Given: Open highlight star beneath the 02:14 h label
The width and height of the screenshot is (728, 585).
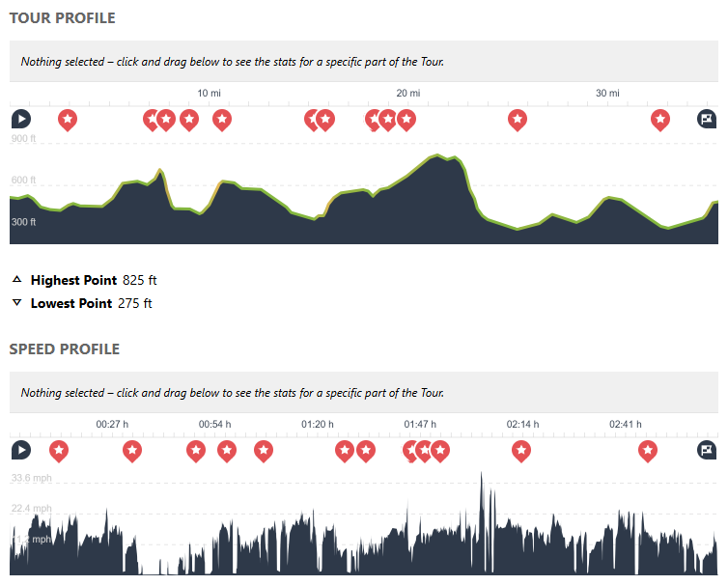Looking at the screenshot, I should coord(521,450).
